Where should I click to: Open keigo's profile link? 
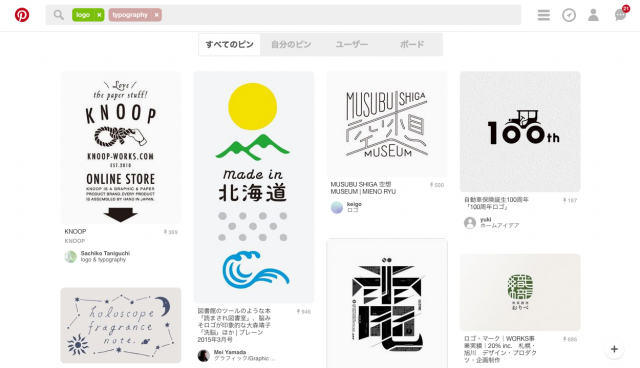coord(354,204)
